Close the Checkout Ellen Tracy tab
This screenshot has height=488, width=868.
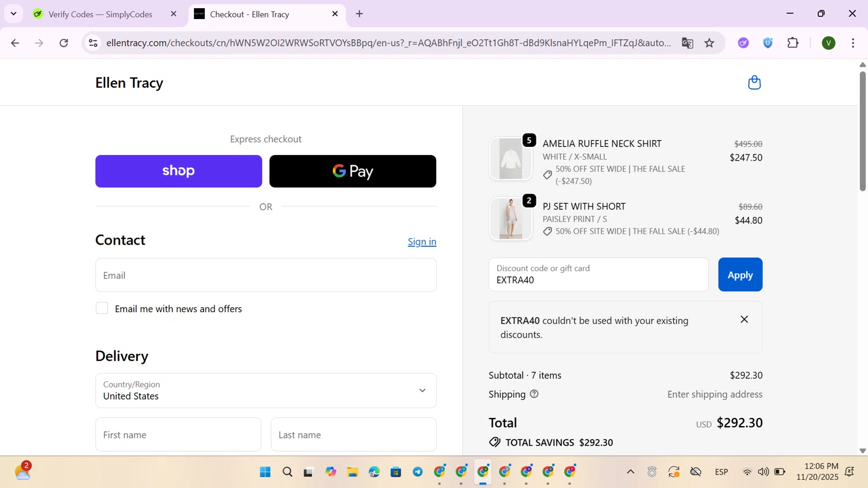pos(334,14)
